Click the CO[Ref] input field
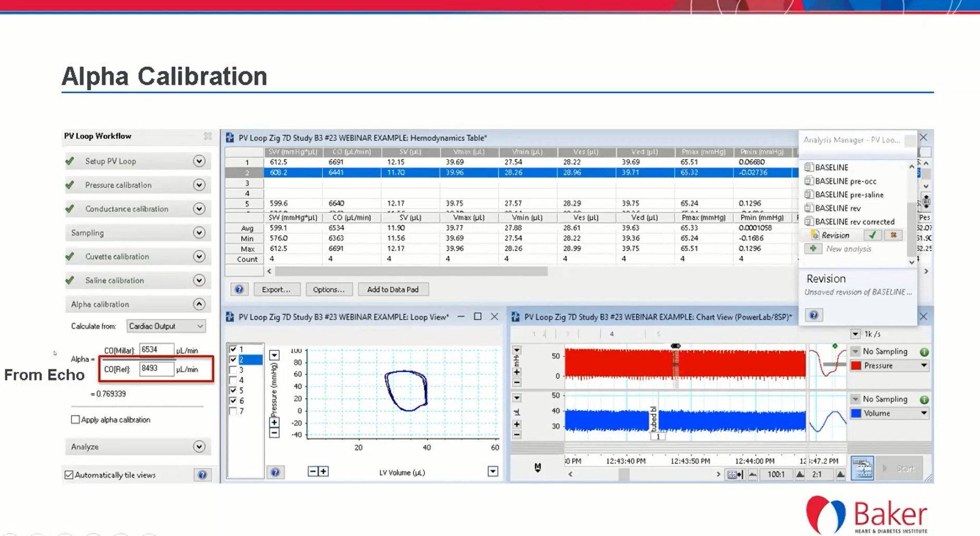The width and height of the screenshot is (980, 536). 156,369
